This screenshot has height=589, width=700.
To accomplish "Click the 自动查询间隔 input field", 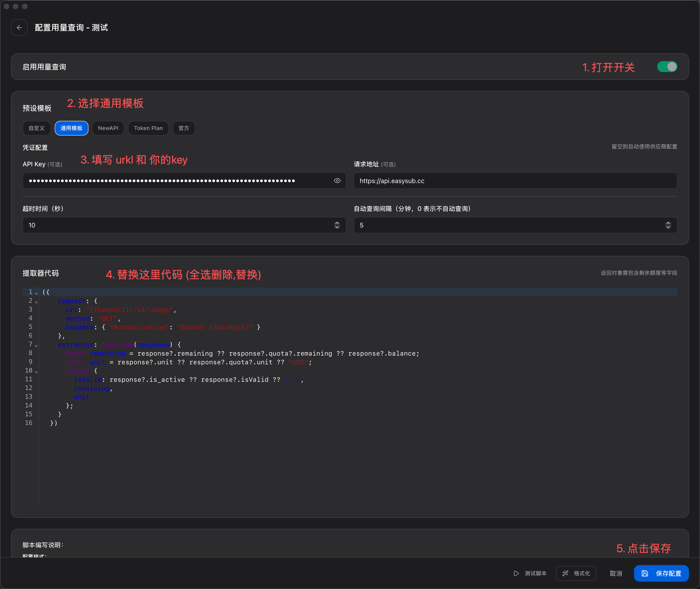I will [x=515, y=225].
